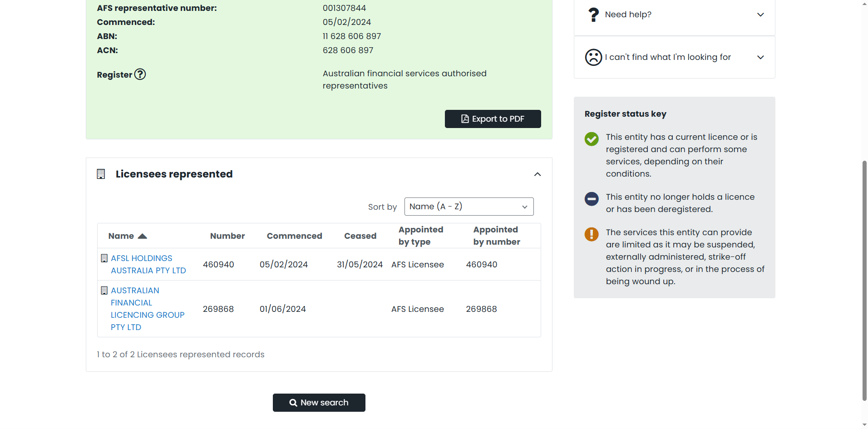Click the sad face icon

coord(593,57)
